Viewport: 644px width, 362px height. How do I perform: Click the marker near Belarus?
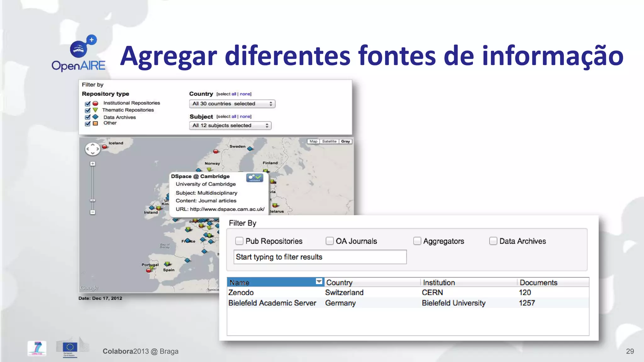point(275,206)
